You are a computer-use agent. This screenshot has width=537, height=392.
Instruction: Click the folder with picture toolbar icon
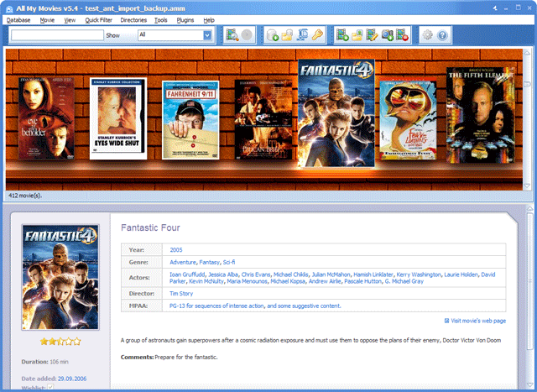pos(357,35)
